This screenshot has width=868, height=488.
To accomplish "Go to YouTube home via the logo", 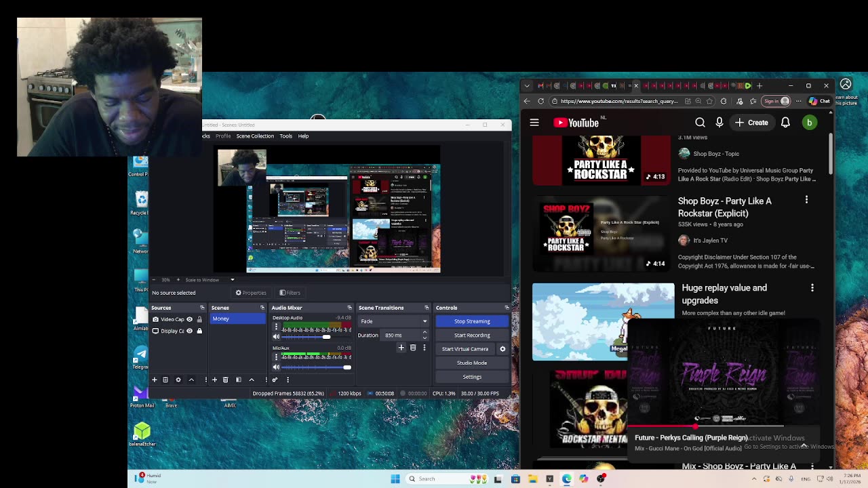I will [x=576, y=123].
